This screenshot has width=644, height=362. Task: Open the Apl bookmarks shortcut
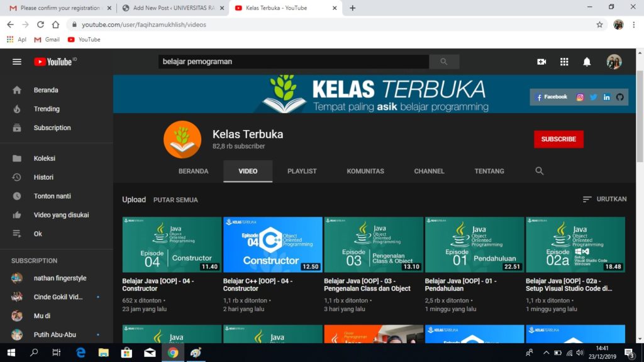point(16,40)
